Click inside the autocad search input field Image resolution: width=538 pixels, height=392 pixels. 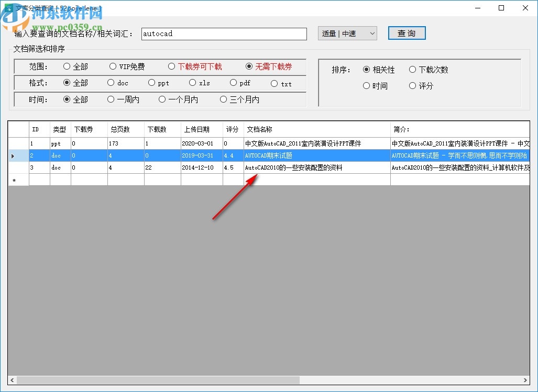(224, 33)
